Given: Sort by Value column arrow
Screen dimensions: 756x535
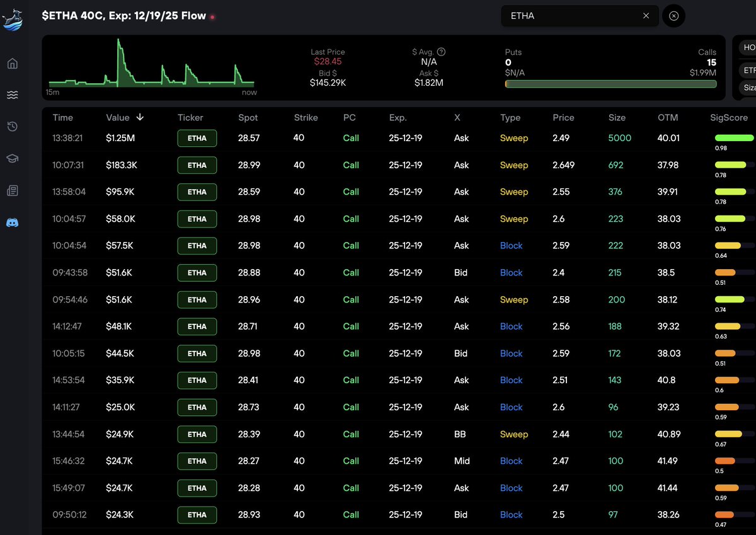Looking at the screenshot, I should click(x=140, y=117).
